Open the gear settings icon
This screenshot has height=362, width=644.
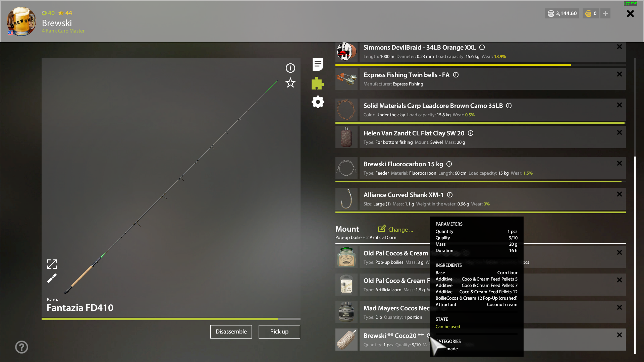pos(318,102)
